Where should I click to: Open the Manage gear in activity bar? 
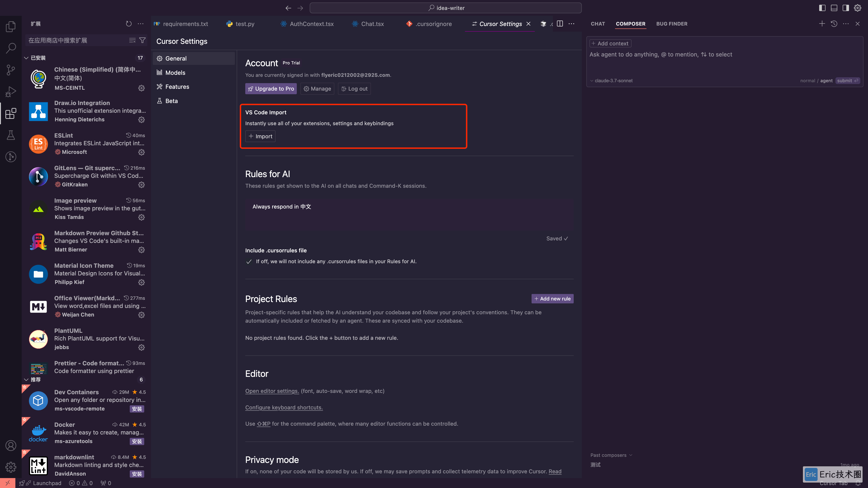11,467
